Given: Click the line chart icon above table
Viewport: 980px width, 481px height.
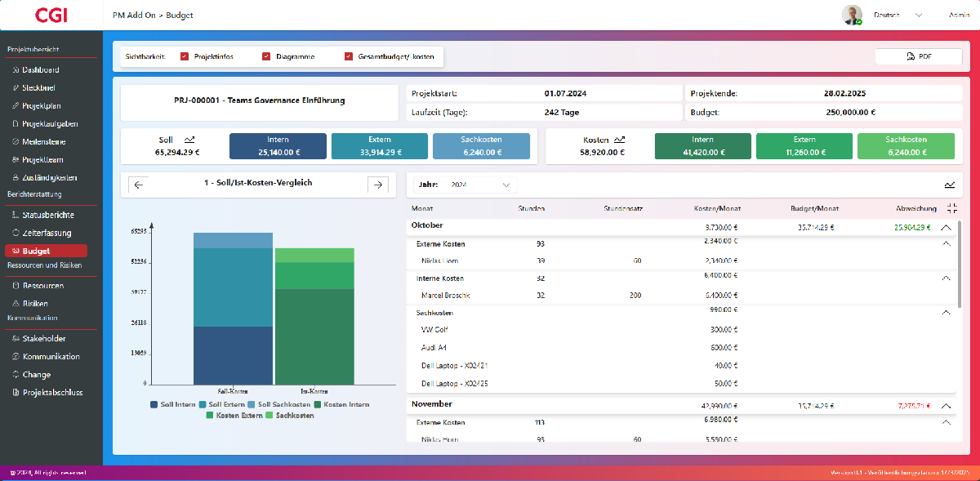Looking at the screenshot, I should click(949, 185).
